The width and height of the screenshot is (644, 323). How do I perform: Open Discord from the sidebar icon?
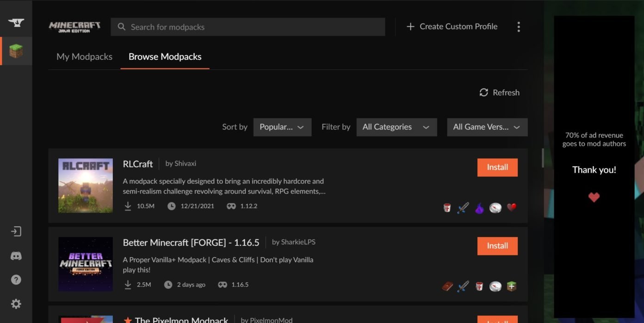tap(16, 256)
